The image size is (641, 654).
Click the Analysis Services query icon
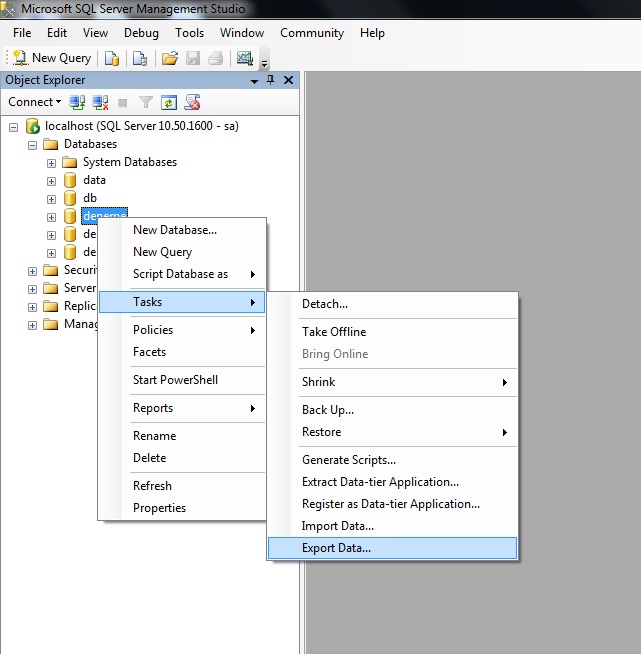pyautogui.click(x=140, y=58)
